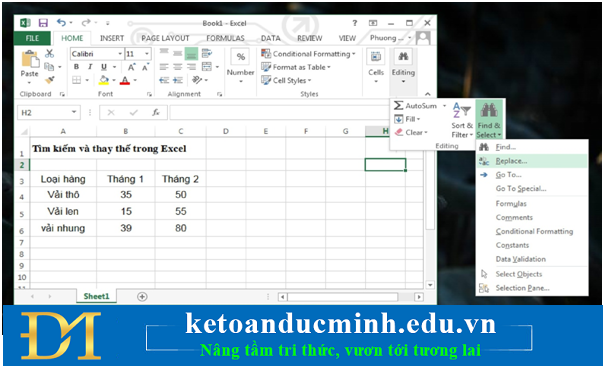Choose Formulas in Find & Select menu

coord(532,203)
